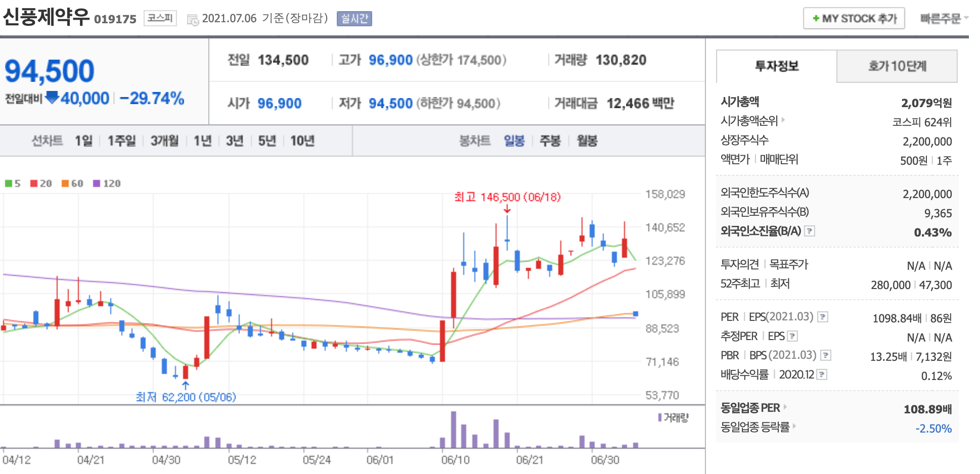Click the 외국인보유주식수 9,365 value

[x=938, y=213]
